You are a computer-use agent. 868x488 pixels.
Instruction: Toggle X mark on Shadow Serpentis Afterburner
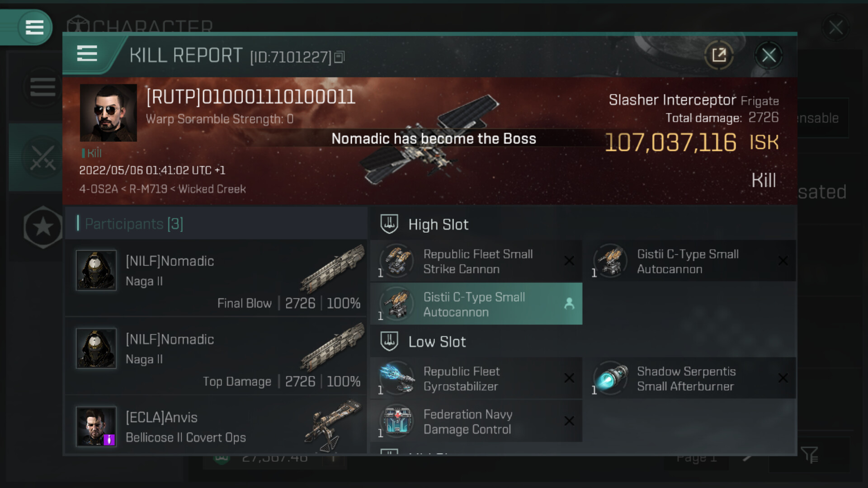(x=783, y=378)
